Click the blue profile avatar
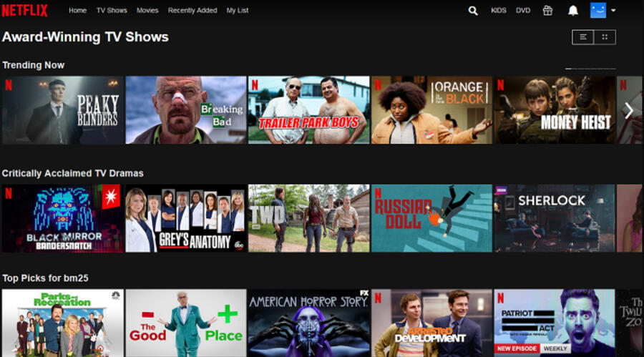The height and width of the screenshot is (357, 644). (597, 11)
